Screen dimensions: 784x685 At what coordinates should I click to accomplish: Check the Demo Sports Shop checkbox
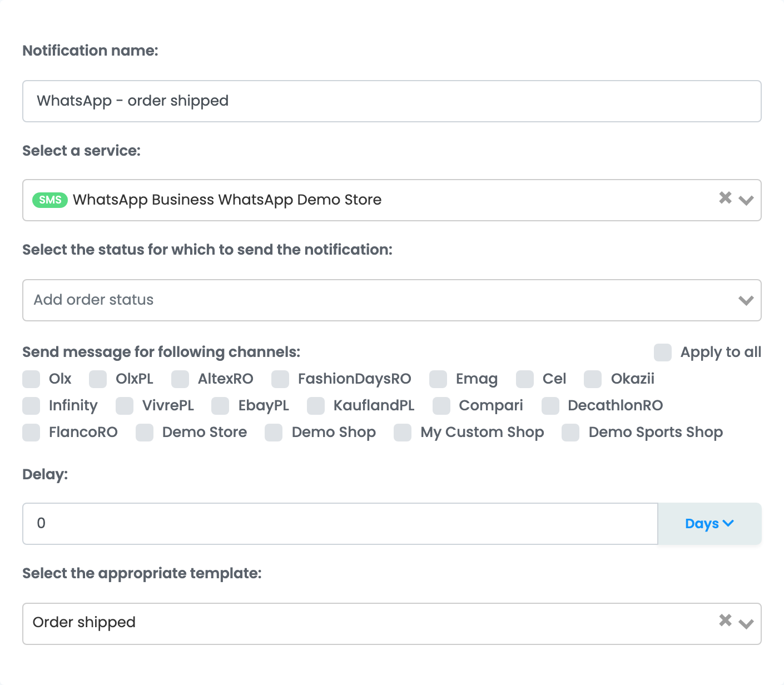pyautogui.click(x=570, y=433)
